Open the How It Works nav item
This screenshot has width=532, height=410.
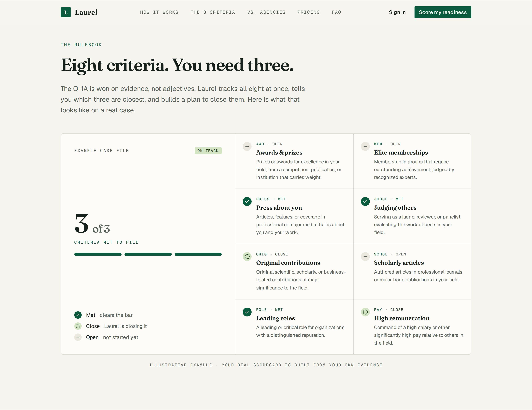pos(159,12)
